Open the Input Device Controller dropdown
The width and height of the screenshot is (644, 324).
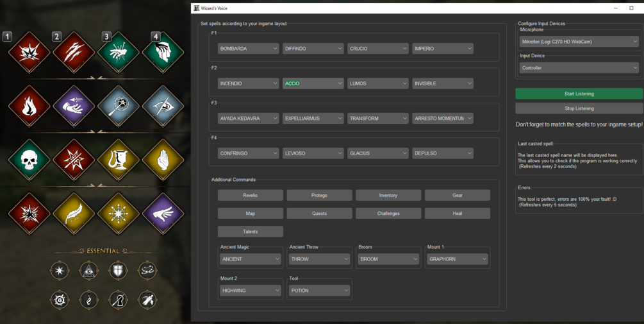[x=579, y=68]
